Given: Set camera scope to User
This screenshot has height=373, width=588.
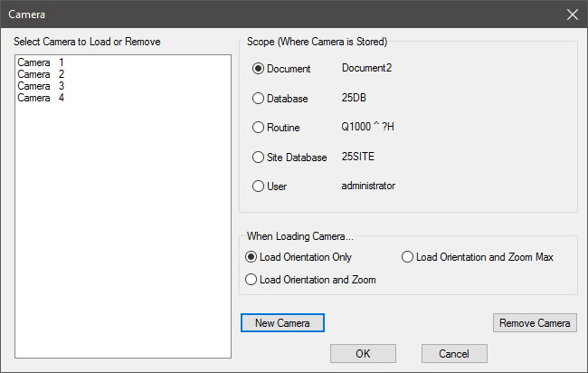Looking at the screenshot, I should (x=259, y=186).
